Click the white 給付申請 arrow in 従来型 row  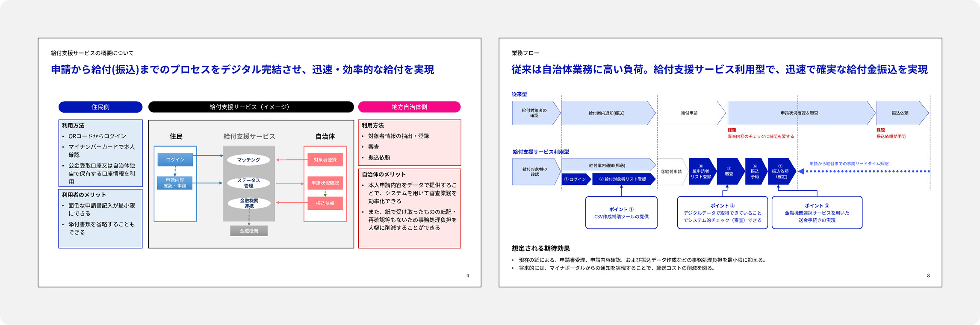[x=691, y=113]
